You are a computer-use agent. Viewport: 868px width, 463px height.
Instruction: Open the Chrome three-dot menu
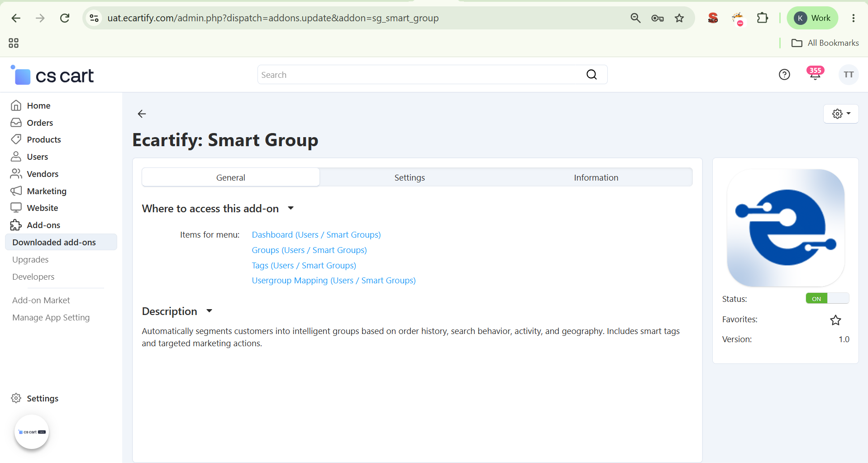(x=854, y=18)
